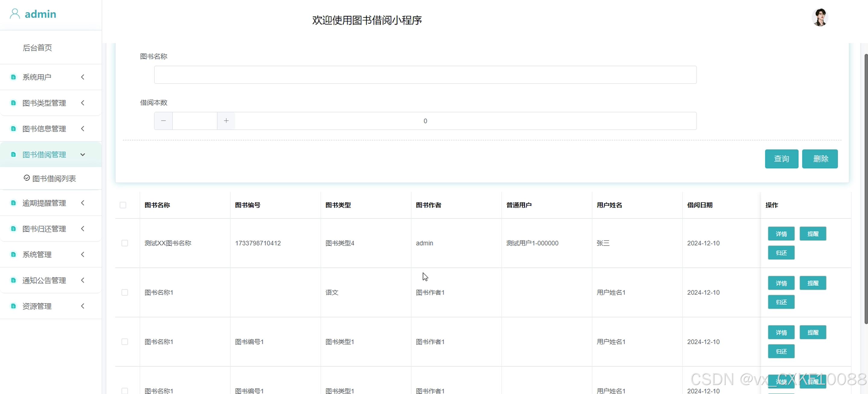Expand the 图书信息管理 menu chevron
This screenshot has height=394, width=868.
83,129
